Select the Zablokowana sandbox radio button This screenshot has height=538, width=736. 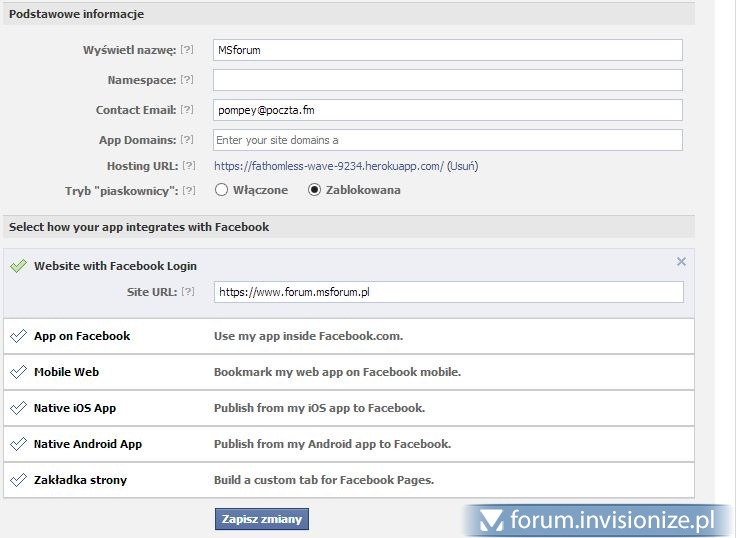point(315,190)
